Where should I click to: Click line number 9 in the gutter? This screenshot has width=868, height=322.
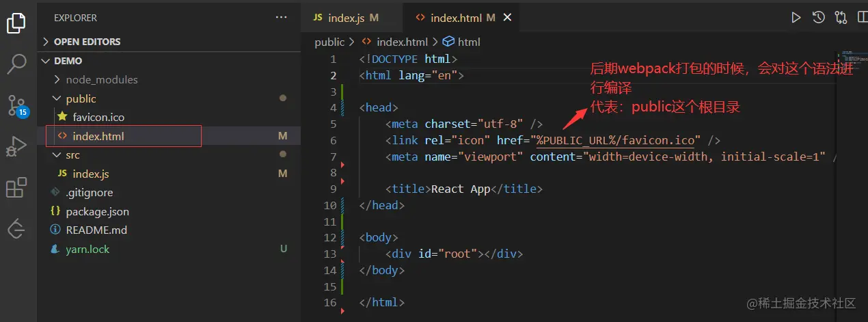click(x=333, y=189)
